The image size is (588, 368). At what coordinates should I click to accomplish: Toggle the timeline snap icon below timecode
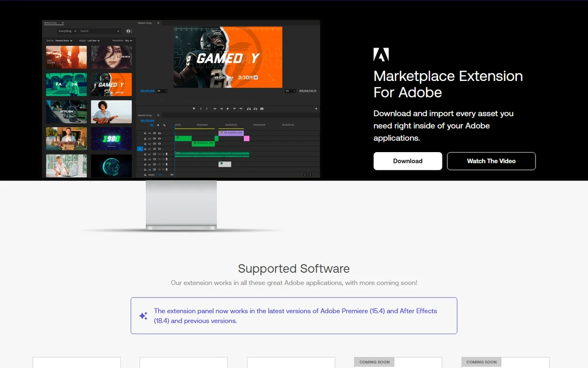pyautogui.click(x=151, y=125)
